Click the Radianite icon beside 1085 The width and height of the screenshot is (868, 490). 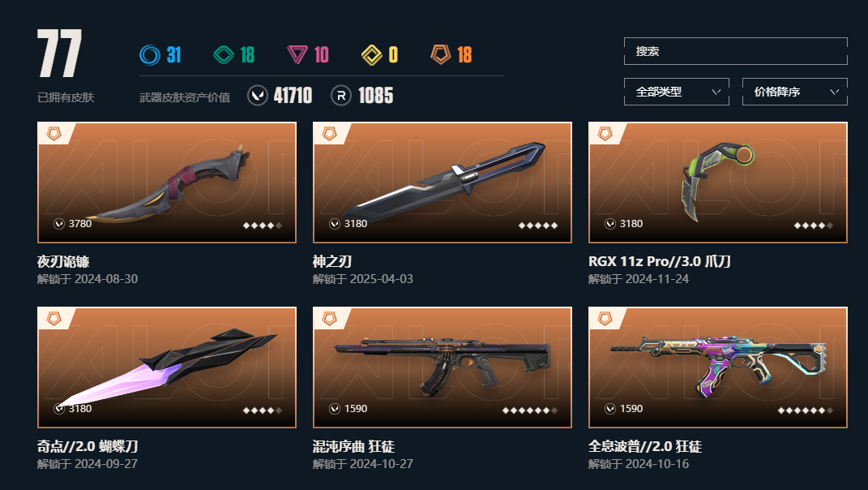pyautogui.click(x=341, y=96)
